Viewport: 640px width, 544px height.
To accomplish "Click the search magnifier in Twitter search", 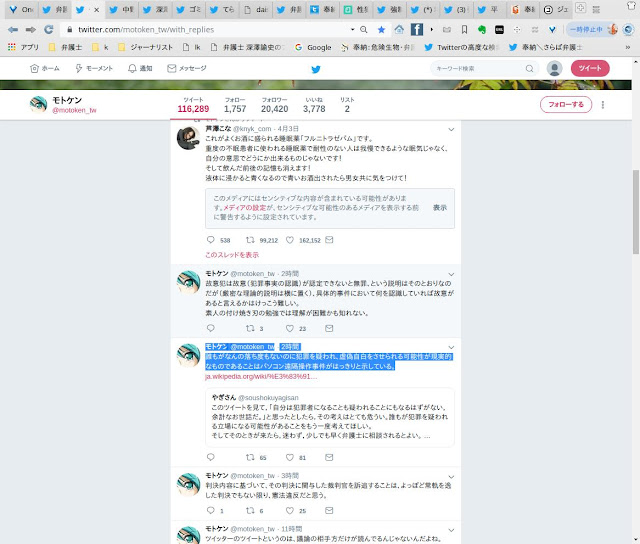I will click(x=529, y=69).
